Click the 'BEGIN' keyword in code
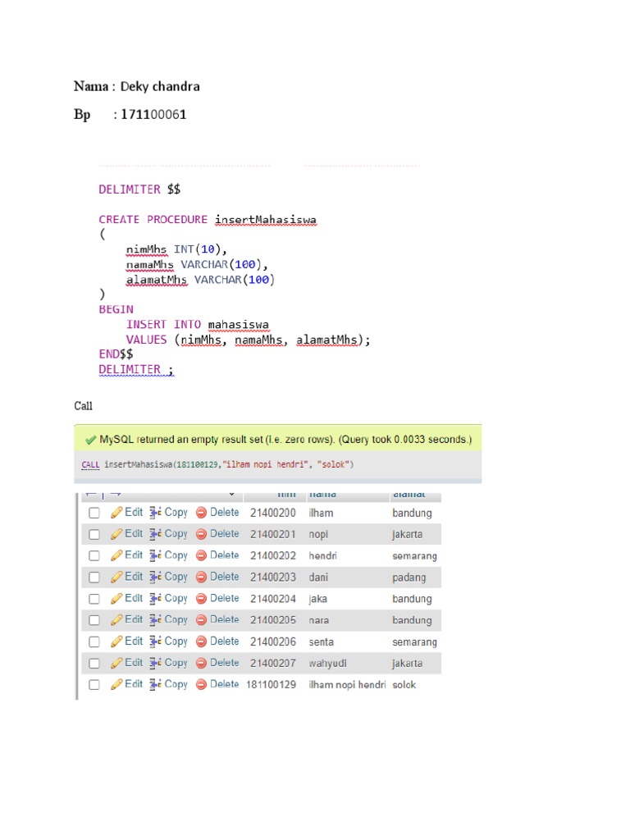Viewport: 630px width, 840px height. click(116, 309)
